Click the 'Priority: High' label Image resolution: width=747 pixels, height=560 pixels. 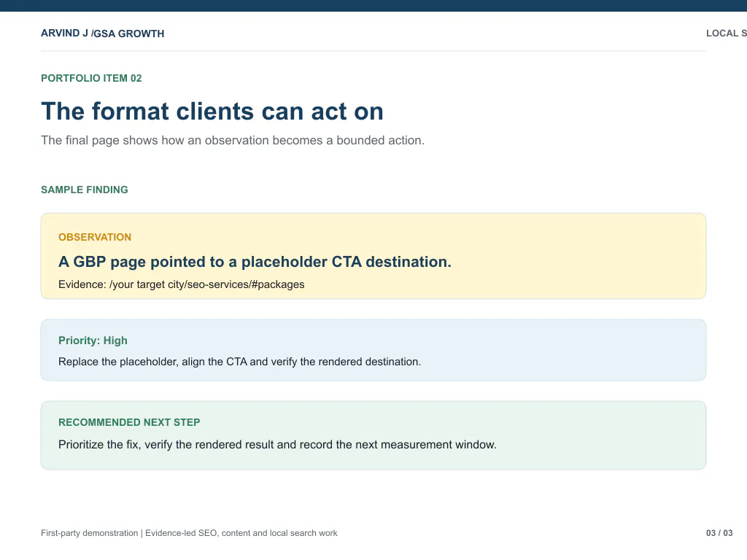pyautogui.click(x=93, y=341)
